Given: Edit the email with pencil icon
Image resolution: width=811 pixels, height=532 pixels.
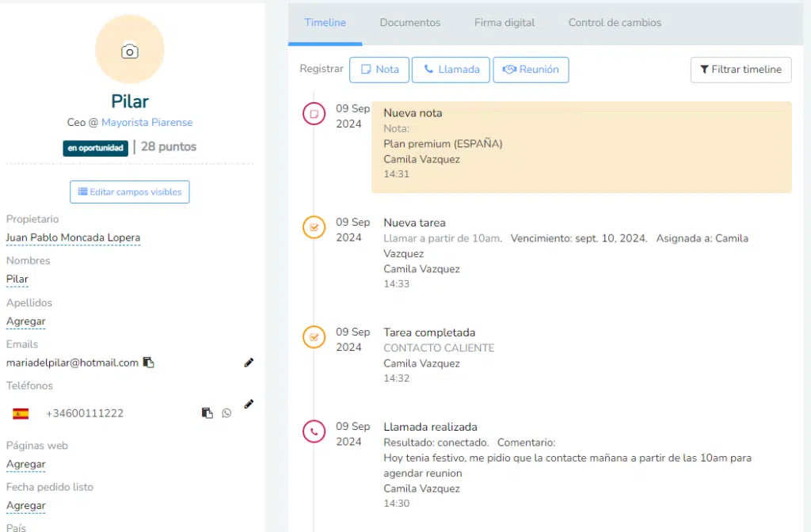Looking at the screenshot, I should pyautogui.click(x=249, y=363).
